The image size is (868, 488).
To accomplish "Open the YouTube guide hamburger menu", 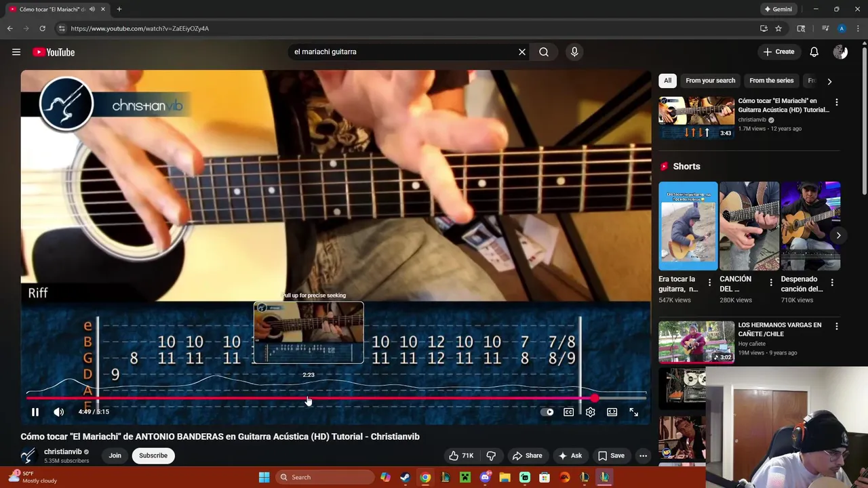I will tap(16, 52).
